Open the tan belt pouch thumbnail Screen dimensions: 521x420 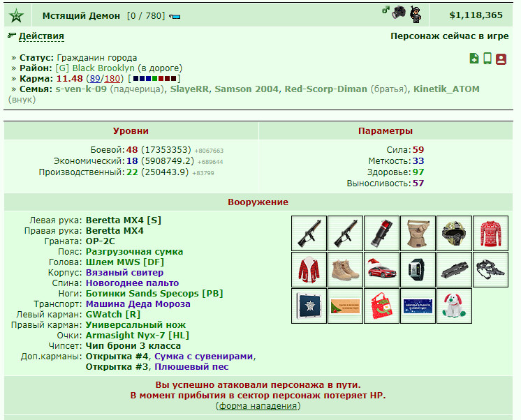[418, 234]
